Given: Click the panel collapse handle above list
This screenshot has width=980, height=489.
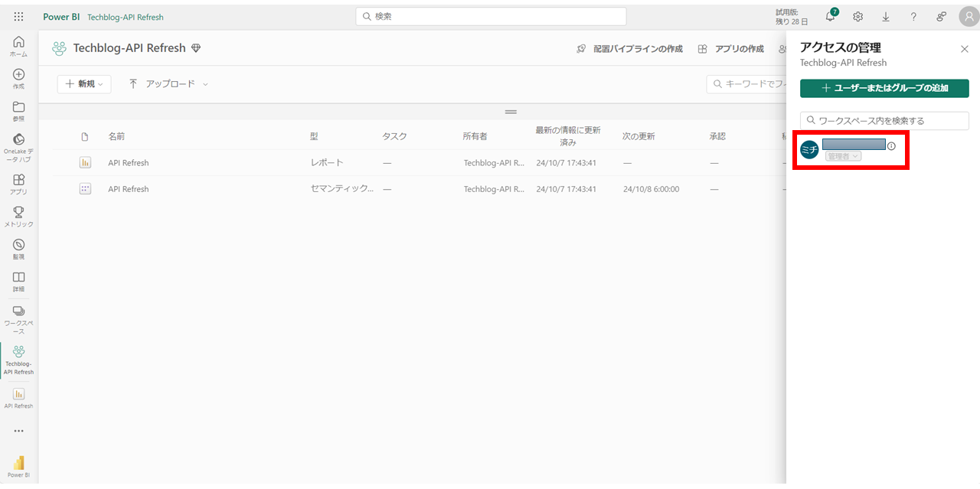Looking at the screenshot, I should pyautogui.click(x=511, y=112).
